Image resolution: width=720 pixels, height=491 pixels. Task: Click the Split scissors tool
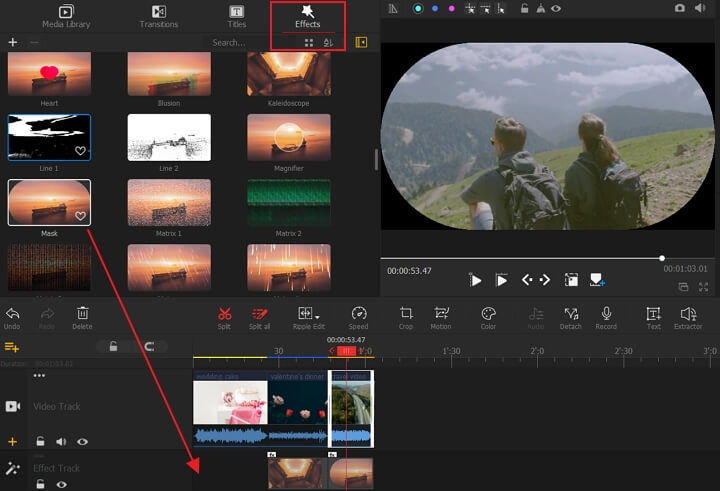point(224,314)
